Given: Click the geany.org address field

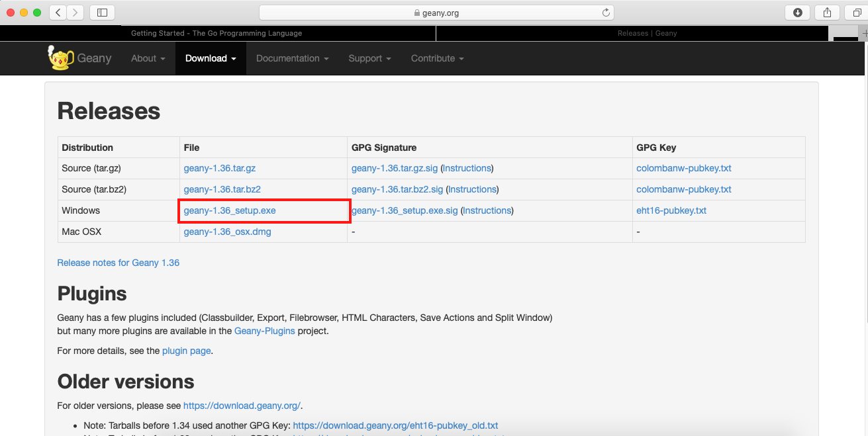Looking at the screenshot, I should [x=436, y=13].
